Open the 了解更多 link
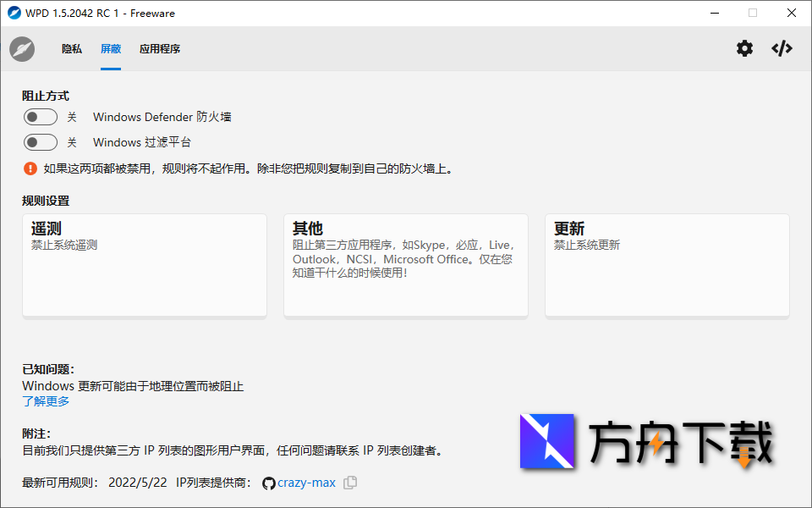The image size is (812, 508). click(x=46, y=401)
